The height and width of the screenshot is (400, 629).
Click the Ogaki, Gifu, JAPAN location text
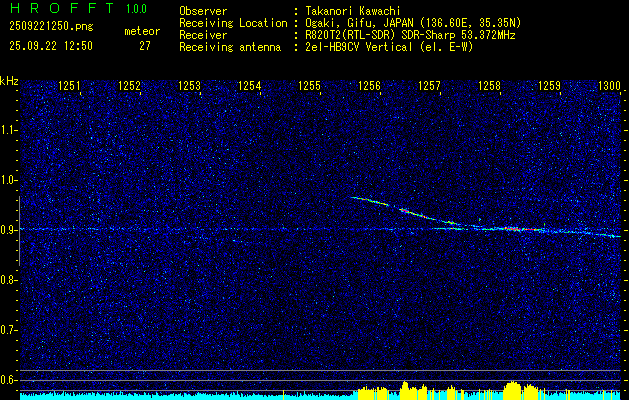(413, 23)
